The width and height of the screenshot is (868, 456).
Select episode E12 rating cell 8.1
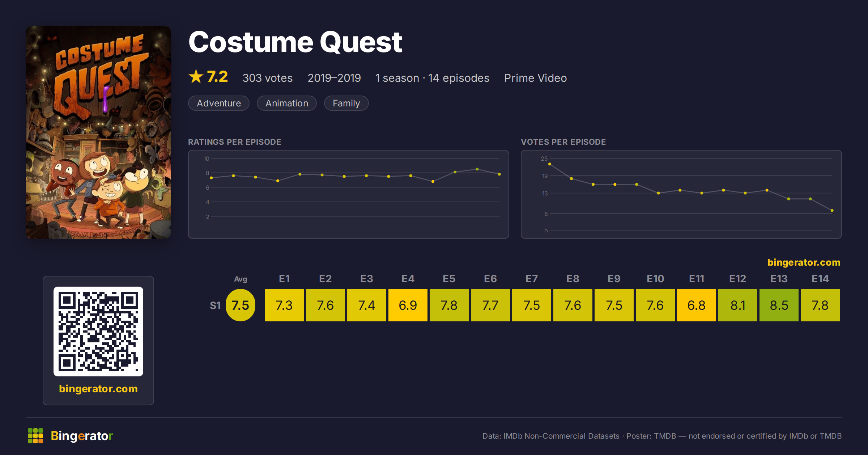738,305
